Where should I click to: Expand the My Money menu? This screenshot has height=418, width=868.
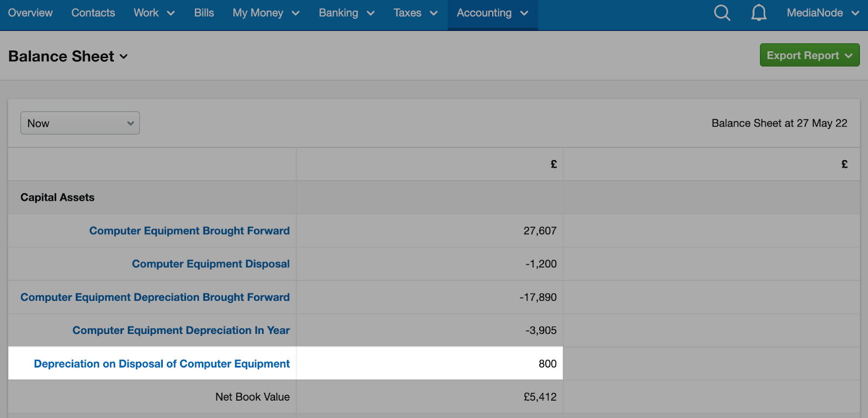[266, 12]
